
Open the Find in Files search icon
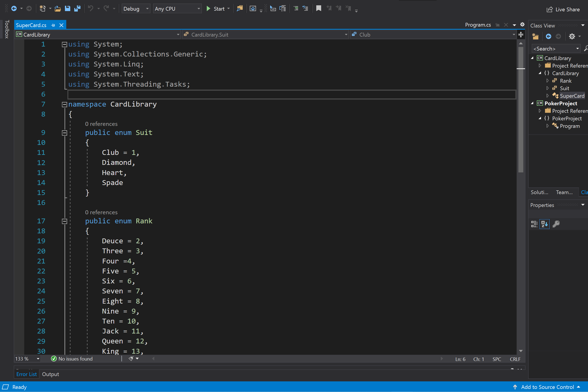pos(240,8)
